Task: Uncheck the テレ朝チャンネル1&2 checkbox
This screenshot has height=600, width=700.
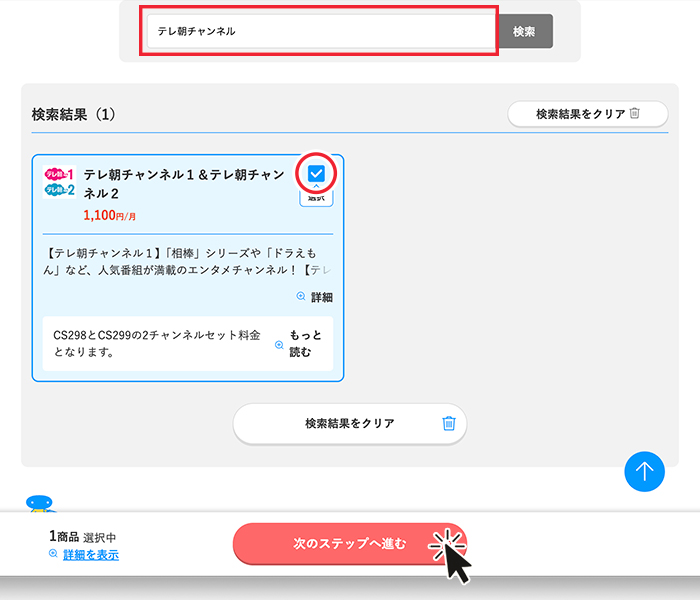Action: (x=316, y=173)
